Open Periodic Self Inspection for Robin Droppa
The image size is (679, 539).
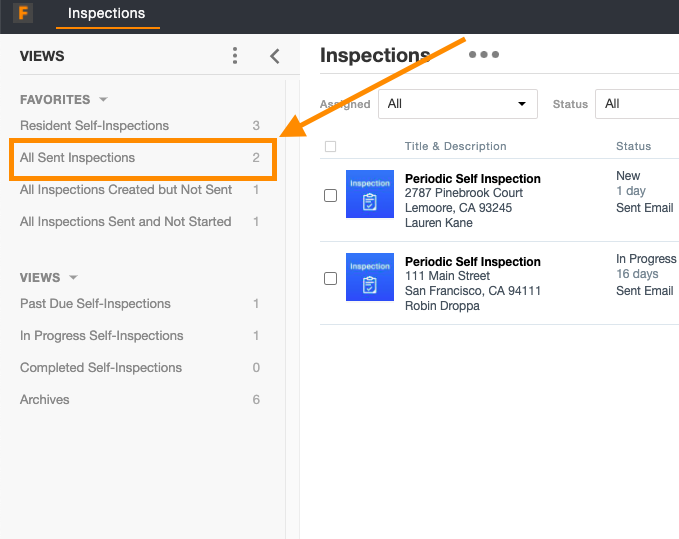(472, 262)
